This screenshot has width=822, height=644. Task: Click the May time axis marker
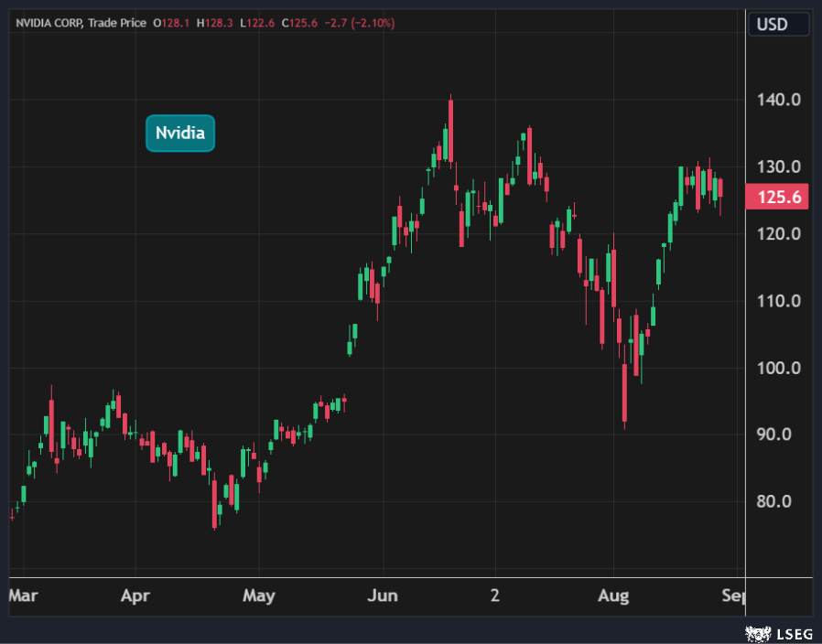click(x=259, y=596)
